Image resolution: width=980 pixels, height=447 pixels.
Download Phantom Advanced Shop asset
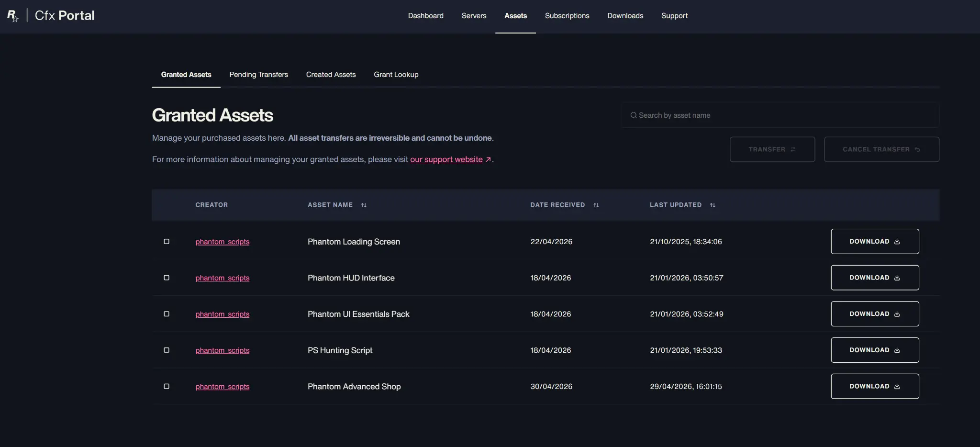tap(875, 387)
